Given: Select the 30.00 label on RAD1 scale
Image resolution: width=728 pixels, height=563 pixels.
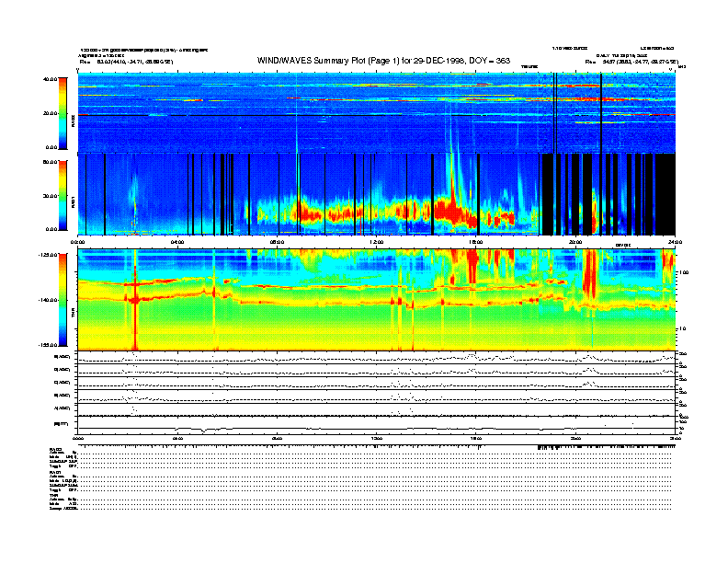Looking at the screenshot, I should 50,196.
